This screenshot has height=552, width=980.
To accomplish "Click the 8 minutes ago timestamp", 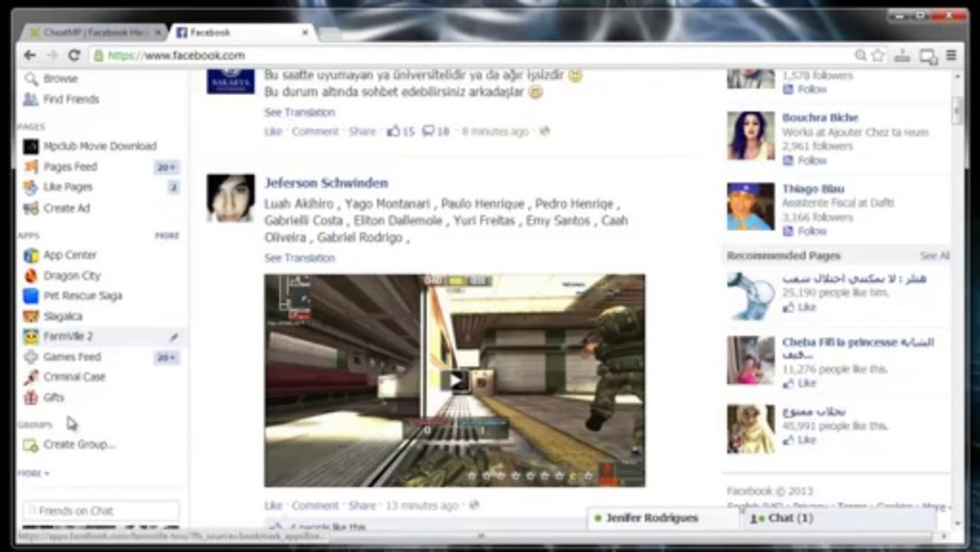I will click(x=495, y=131).
